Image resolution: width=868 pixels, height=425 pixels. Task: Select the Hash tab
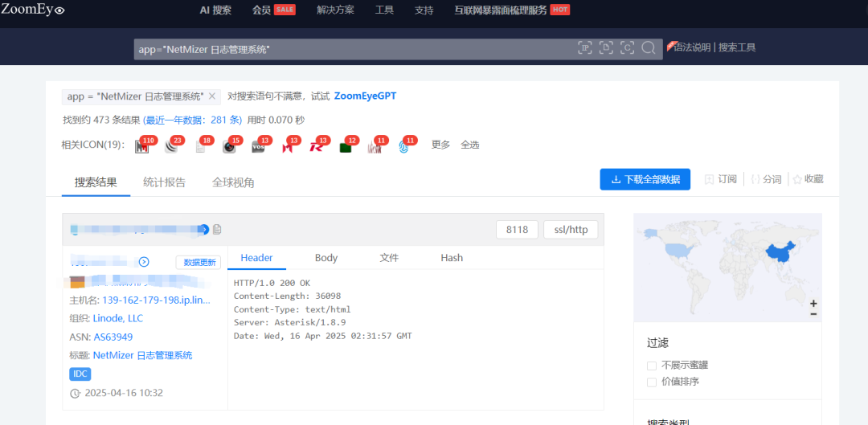pos(452,258)
